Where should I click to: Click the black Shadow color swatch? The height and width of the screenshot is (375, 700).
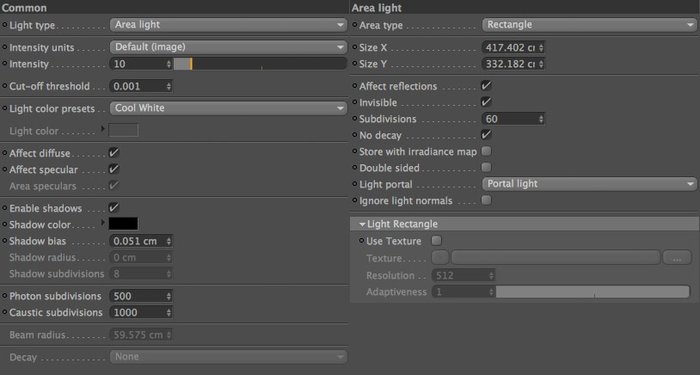(x=124, y=224)
